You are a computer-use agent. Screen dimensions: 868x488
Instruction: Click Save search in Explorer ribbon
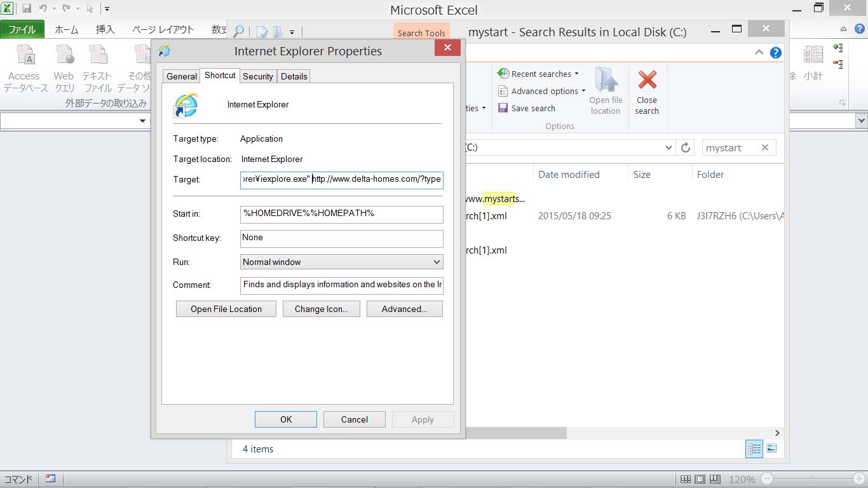[x=527, y=108]
